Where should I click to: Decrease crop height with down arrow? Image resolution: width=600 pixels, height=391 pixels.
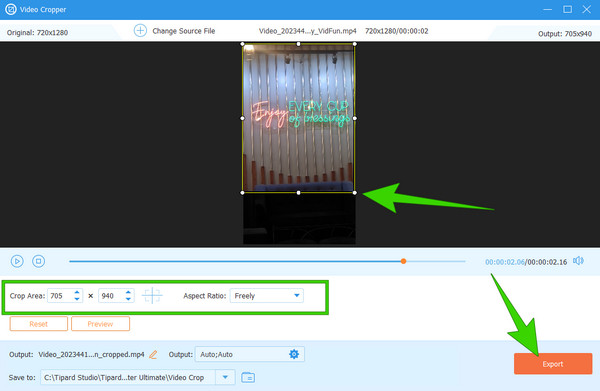[128, 299]
